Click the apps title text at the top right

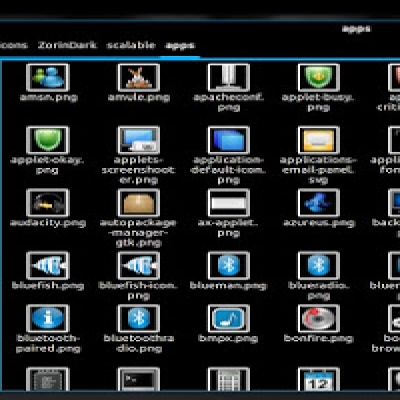pos(356,29)
